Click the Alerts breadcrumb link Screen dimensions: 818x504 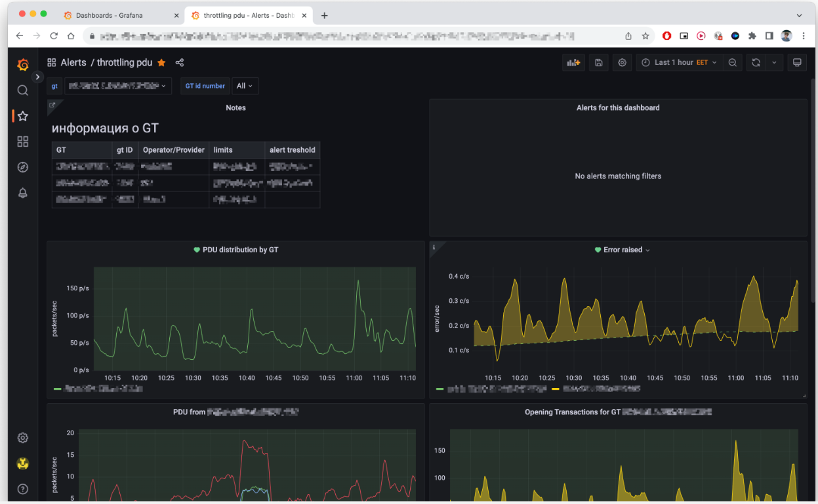point(73,62)
